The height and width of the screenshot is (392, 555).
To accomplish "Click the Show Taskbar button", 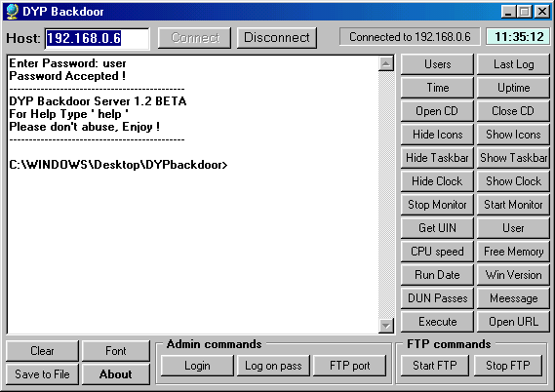I will point(513,158).
